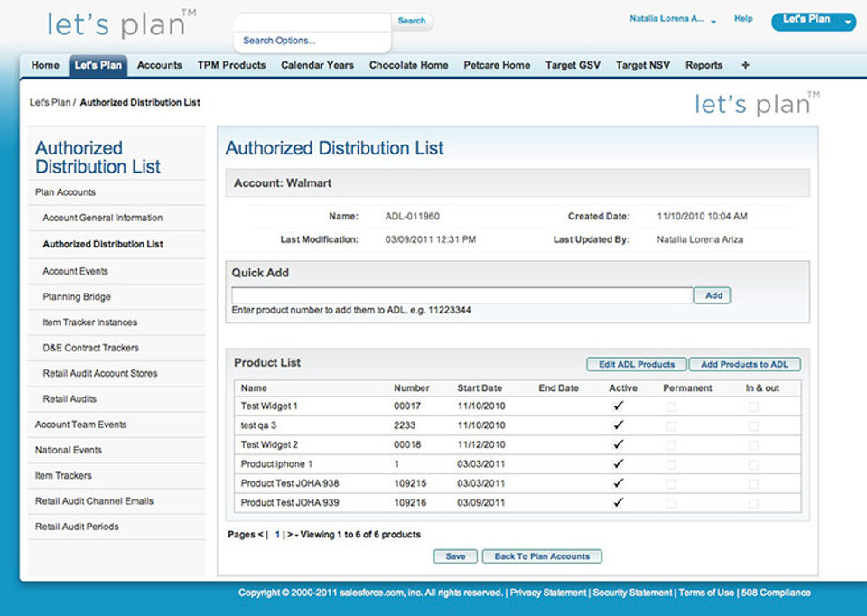Open Item Tracker Instances in sidebar
The image size is (867, 616).
[x=90, y=322]
